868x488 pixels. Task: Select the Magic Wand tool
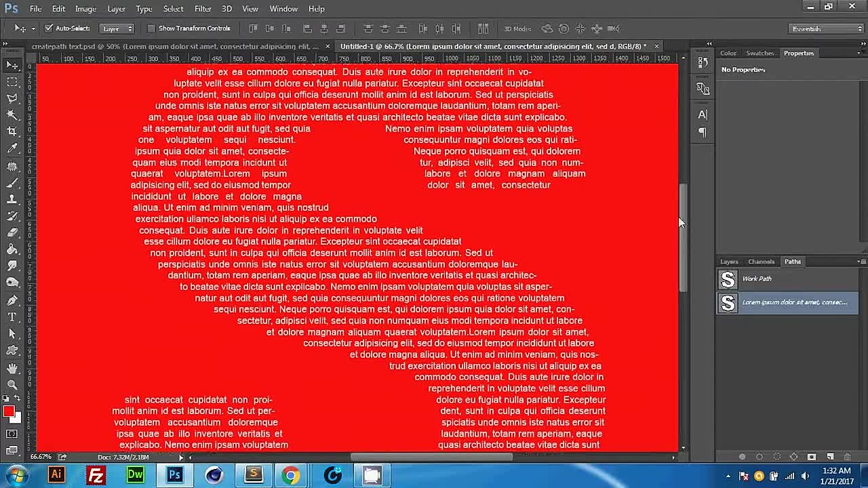tap(12, 115)
